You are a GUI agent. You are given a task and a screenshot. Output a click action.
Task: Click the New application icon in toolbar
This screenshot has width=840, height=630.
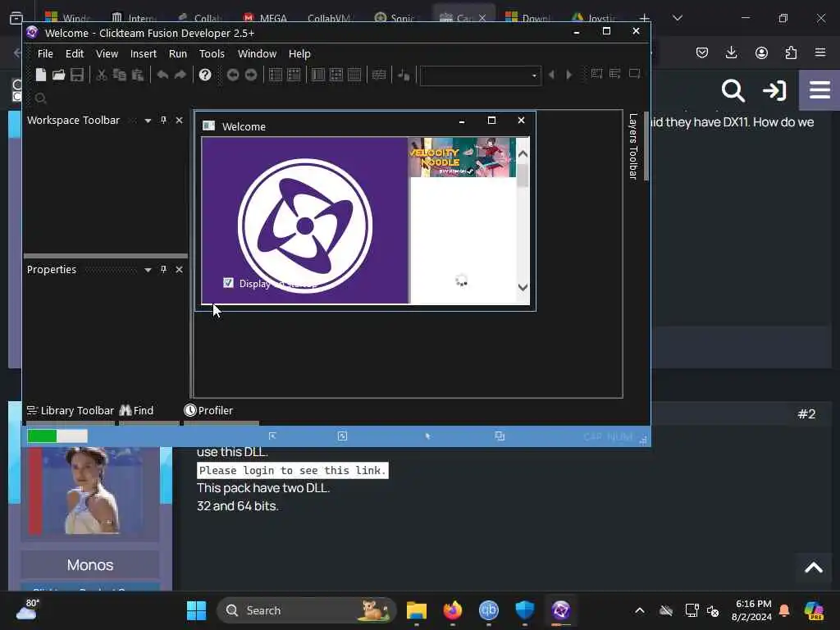[x=41, y=75]
